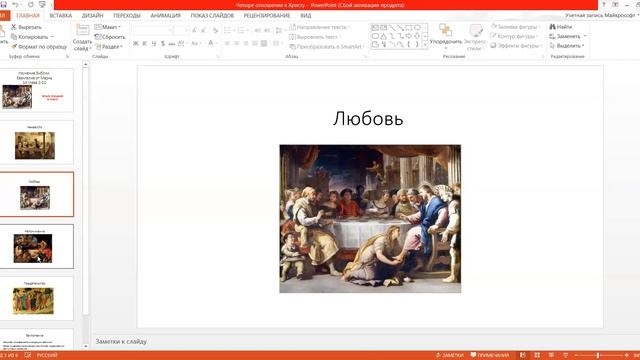640x360 pixels.
Task: Click the Вырезать (Cut) button
Action: (x=26, y=27)
